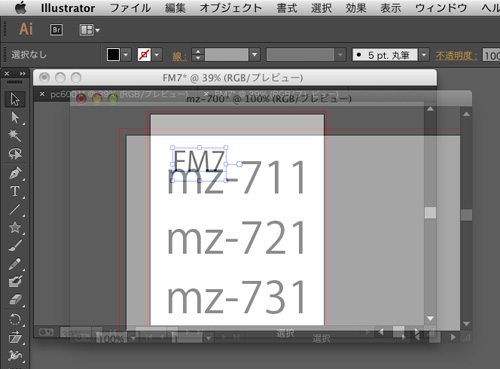
Task: Click the mz-721 text on the artboard
Action: click(236, 237)
